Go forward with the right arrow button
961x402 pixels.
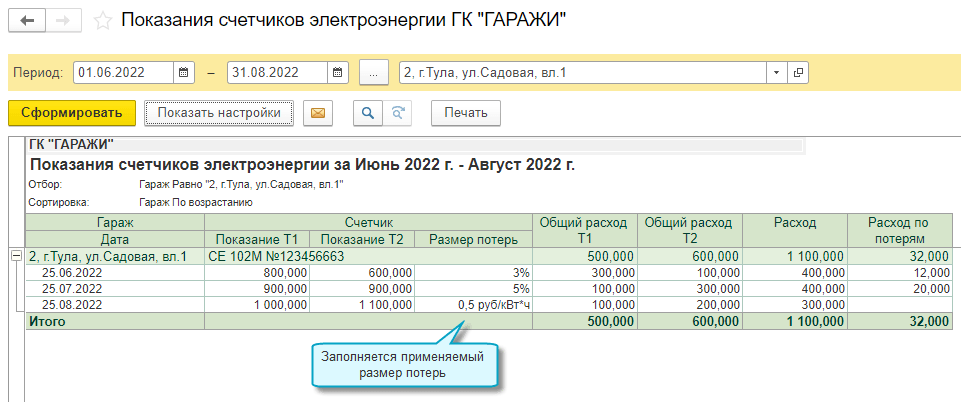click(x=64, y=20)
